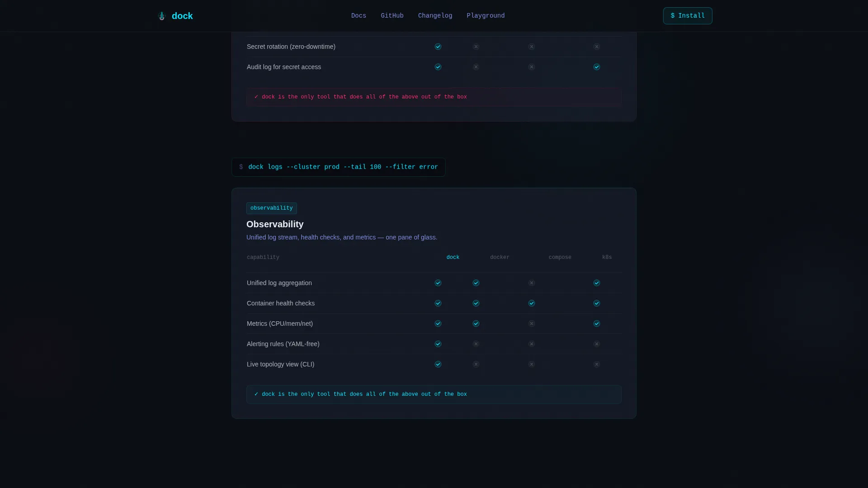Click k8s cross icon for Alerting rules row
This screenshot has width=868, height=488.
point(597,344)
